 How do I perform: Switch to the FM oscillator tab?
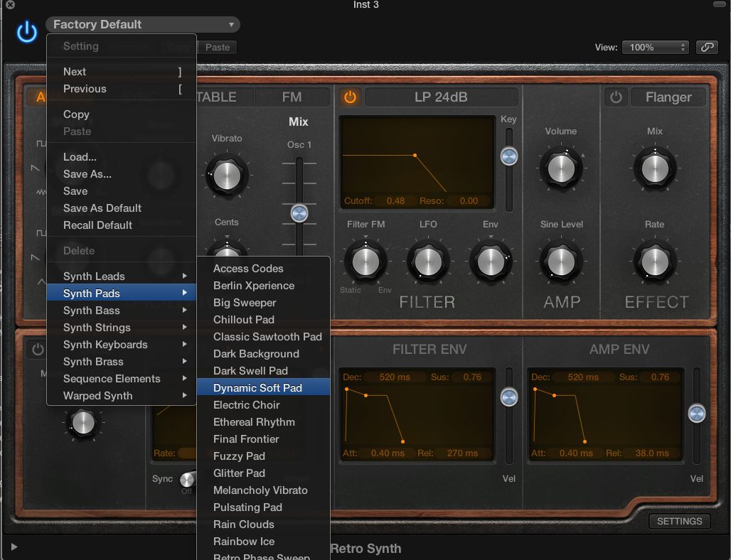click(x=292, y=97)
